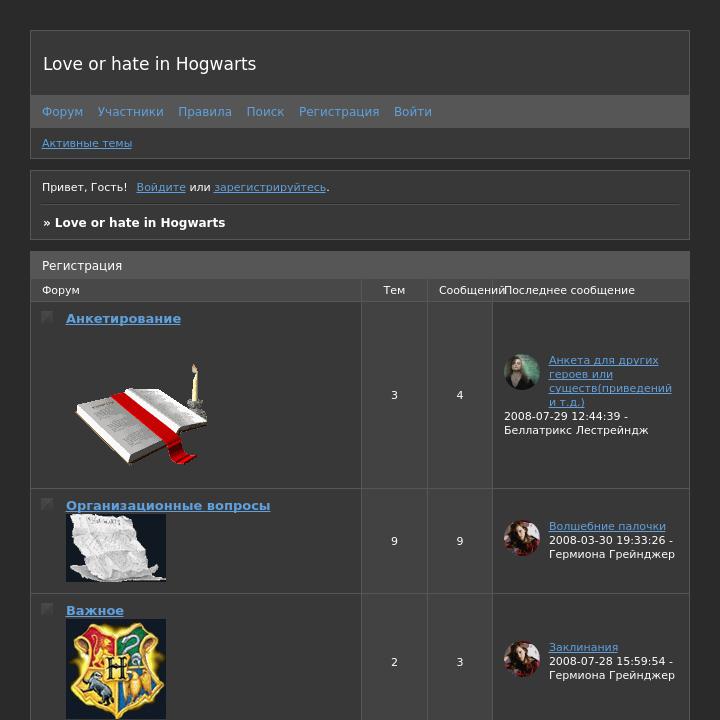The width and height of the screenshot is (720, 720).
Task: Click Гермиона avatar next to Волшебние палочки
Action: point(522,538)
